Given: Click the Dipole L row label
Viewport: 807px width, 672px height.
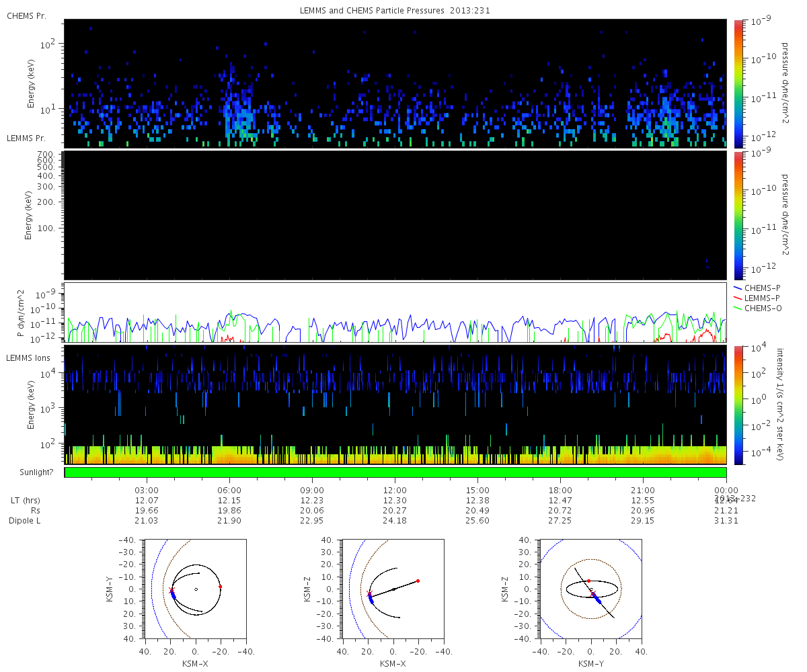Looking at the screenshot, I should coord(26,521).
